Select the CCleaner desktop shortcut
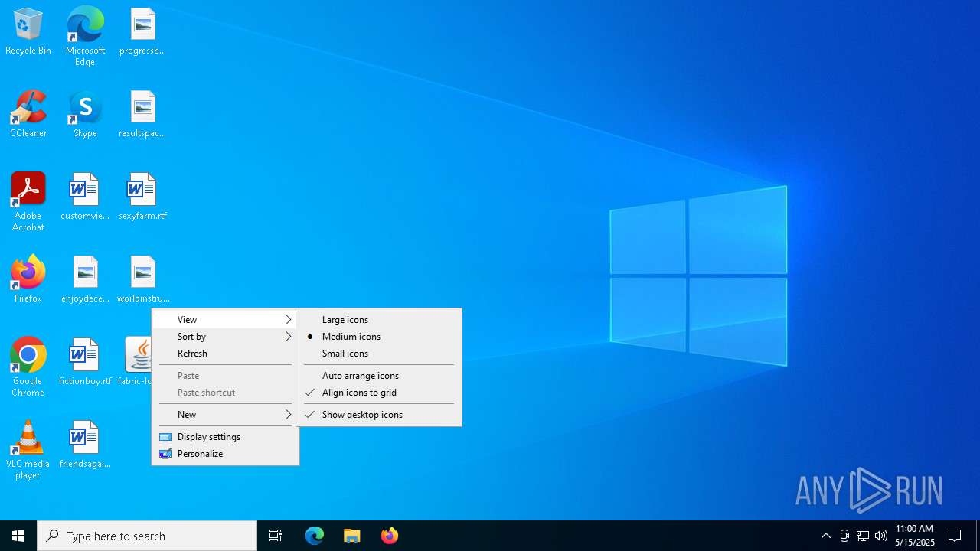Viewport: 980px width, 551px height. (x=28, y=115)
